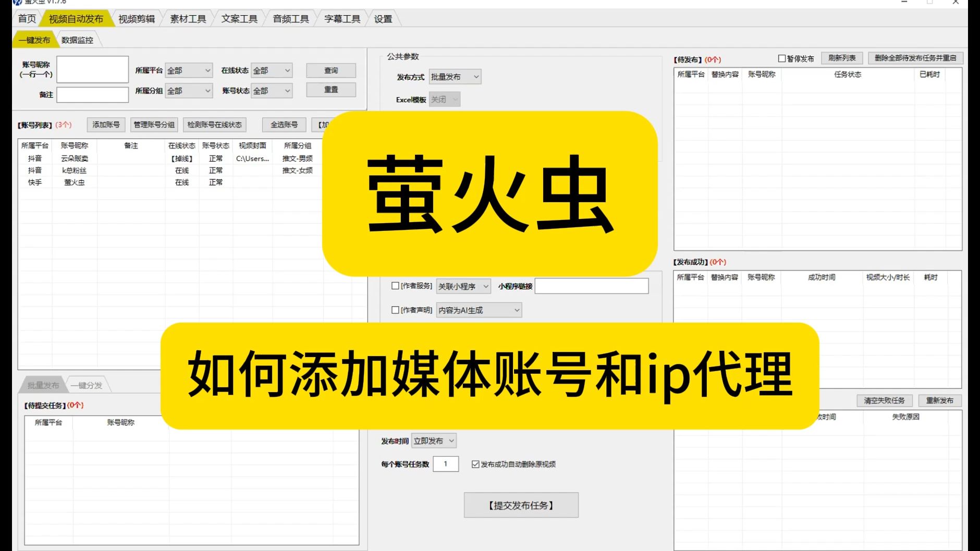Open 管理账号分组
The image size is (980, 551).
(154, 125)
